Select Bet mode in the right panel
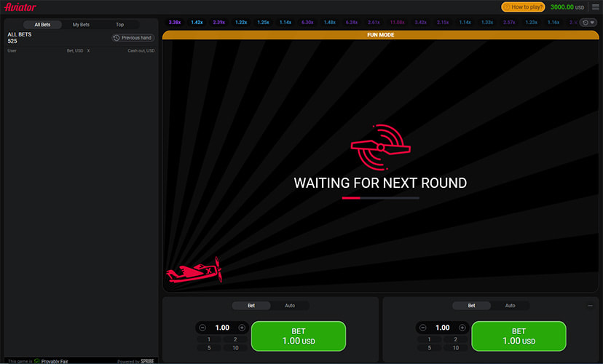 471,306
